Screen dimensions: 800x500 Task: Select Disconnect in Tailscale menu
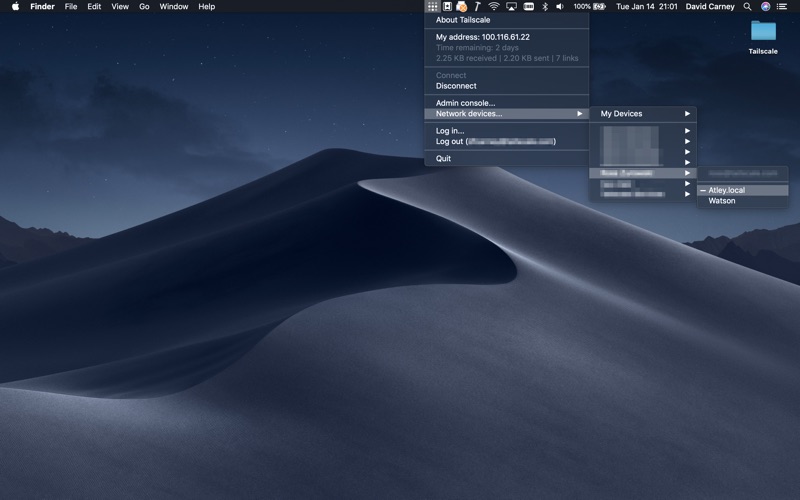pos(456,86)
